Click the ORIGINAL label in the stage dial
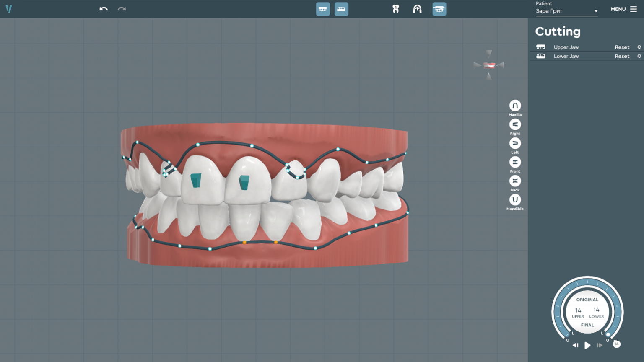The image size is (644, 362). click(x=587, y=300)
